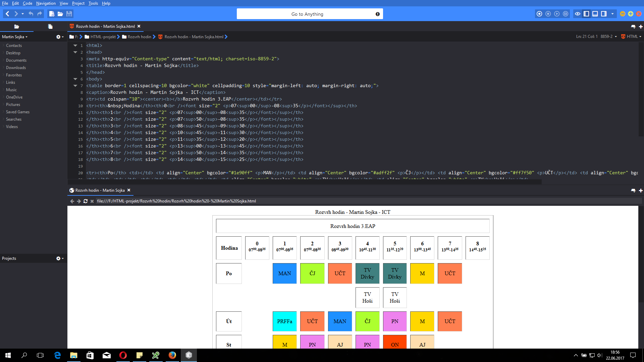Open the Open Files sidebar tab icon

[50, 26]
